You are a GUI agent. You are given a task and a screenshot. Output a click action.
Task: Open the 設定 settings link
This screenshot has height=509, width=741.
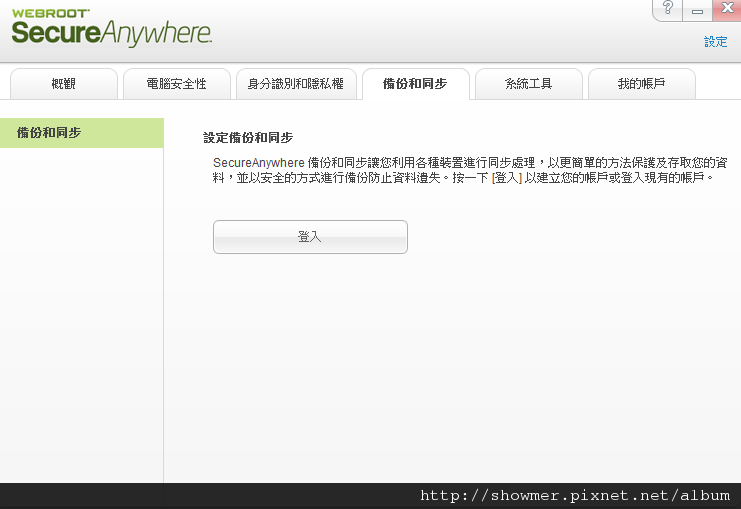pyautogui.click(x=715, y=42)
